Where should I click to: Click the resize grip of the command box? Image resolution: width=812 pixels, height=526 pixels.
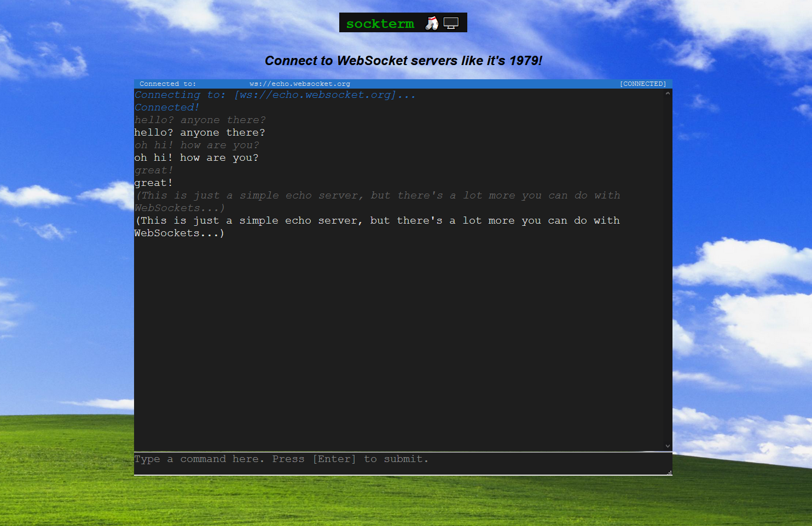tap(669, 472)
